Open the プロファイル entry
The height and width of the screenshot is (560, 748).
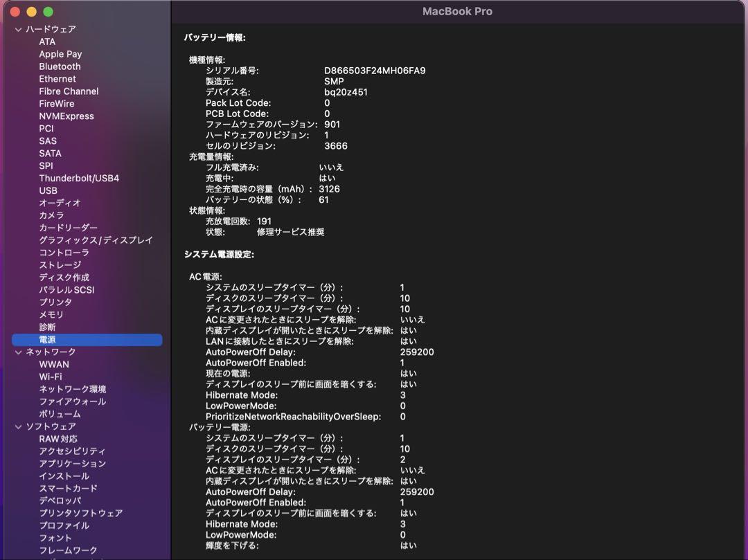(64, 525)
